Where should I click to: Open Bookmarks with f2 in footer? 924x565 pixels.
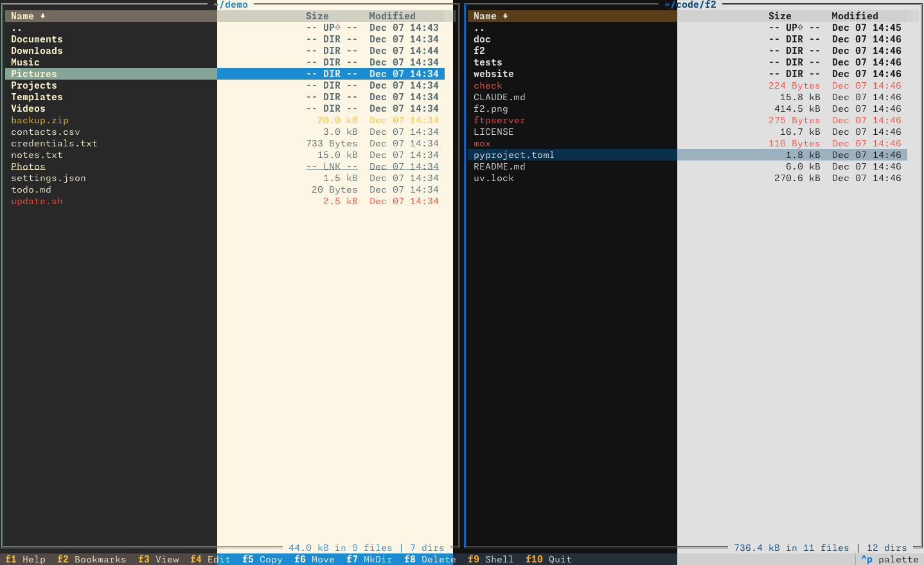[91, 559]
